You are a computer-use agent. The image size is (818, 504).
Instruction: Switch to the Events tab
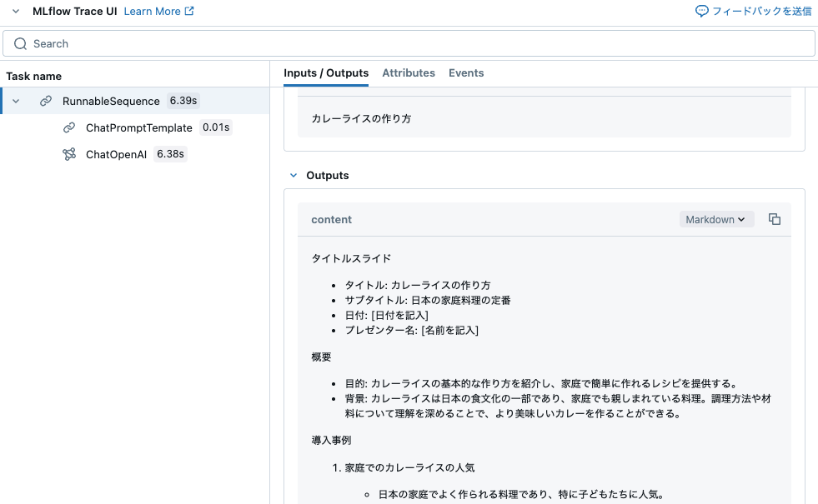coord(466,73)
